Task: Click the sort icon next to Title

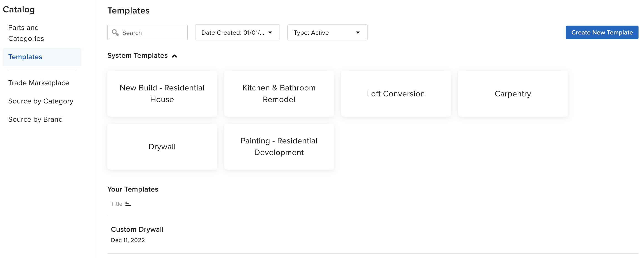Action: 129,204
